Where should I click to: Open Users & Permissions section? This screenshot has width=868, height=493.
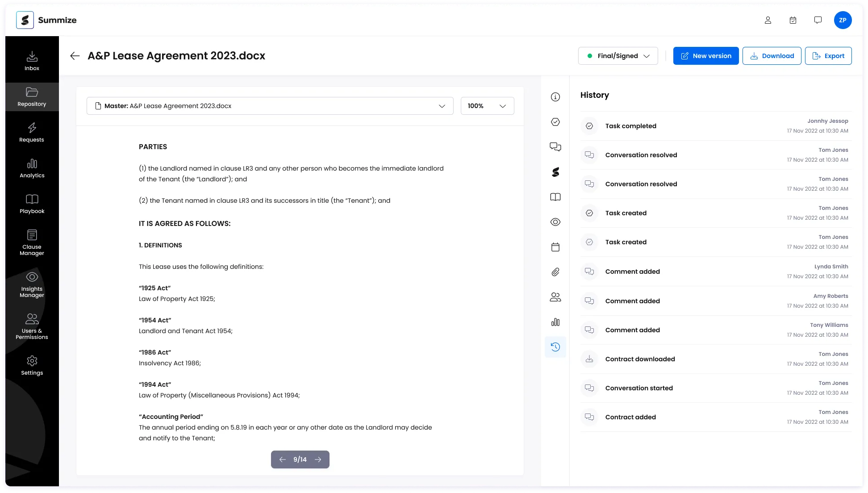pyautogui.click(x=32, y=326)
